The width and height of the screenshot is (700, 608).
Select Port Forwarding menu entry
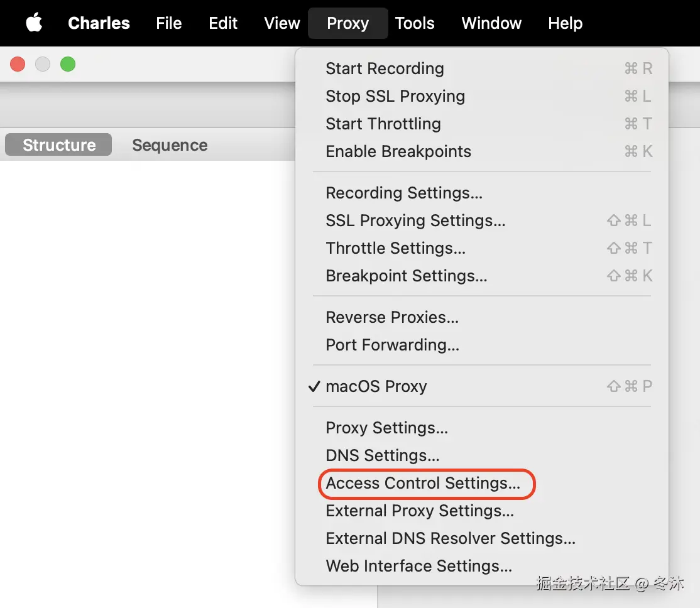coord(393,345)
